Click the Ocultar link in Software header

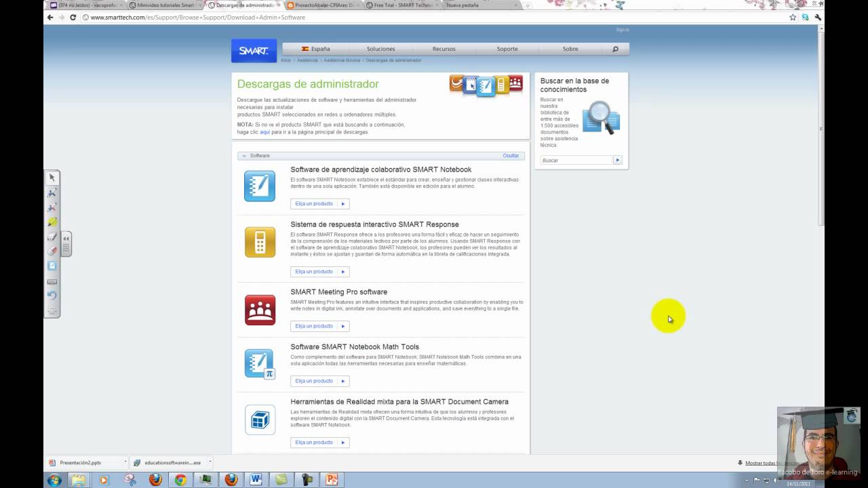[x=511, y=156]
